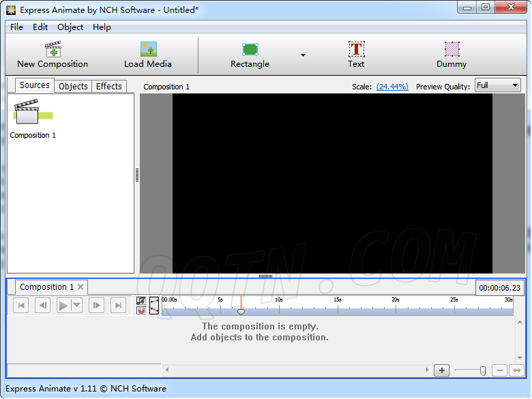Select the Rectangle shape tool

point(250,55)
